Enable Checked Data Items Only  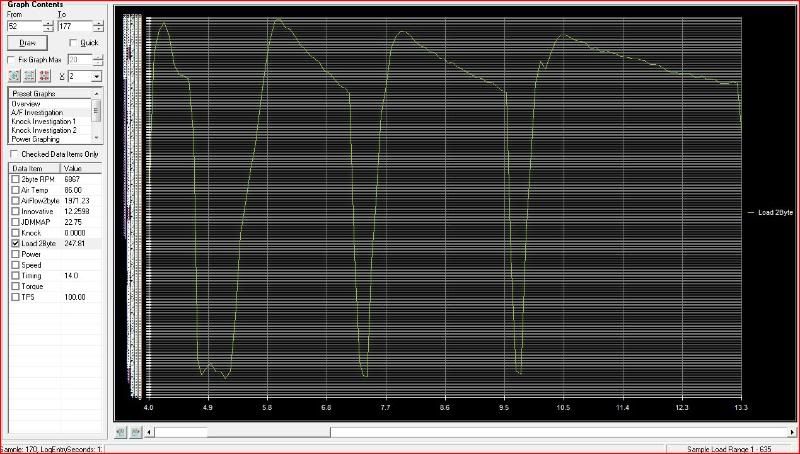[x=13, y=154]
